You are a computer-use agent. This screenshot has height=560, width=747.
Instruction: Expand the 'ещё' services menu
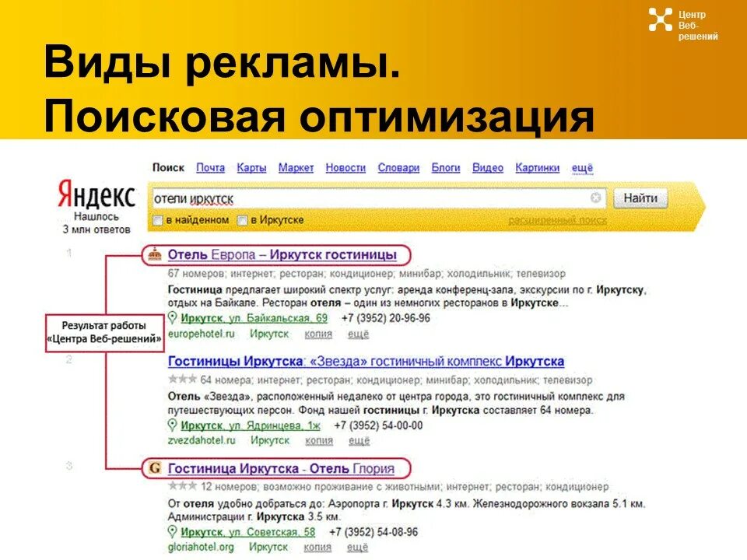point(582,168)
